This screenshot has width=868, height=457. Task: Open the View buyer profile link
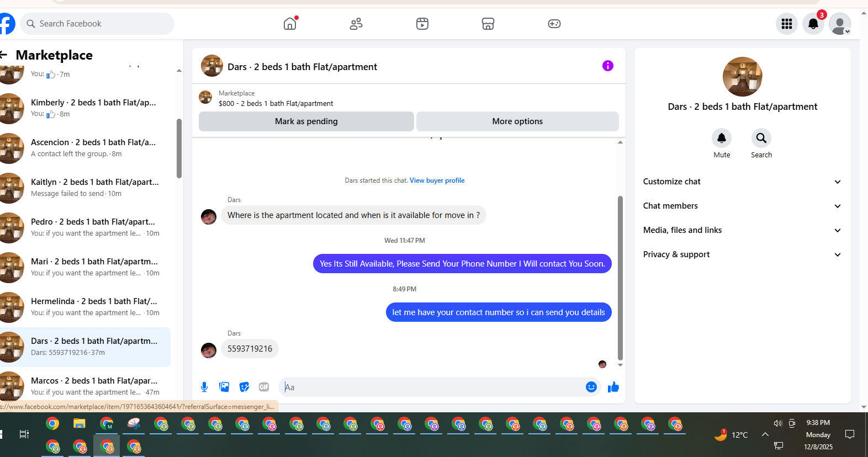pos(437,180)
